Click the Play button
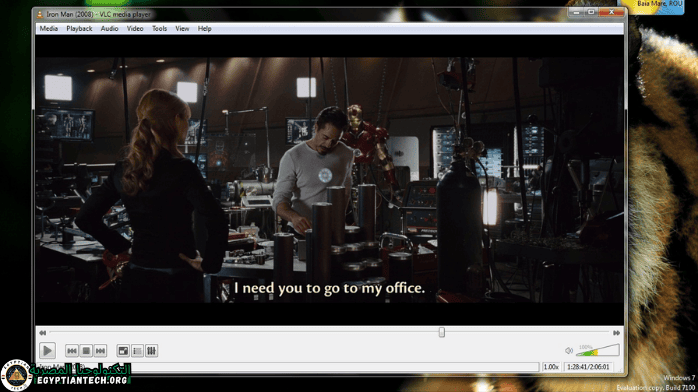Image resolution: width=698 pixels, height=392 pixels. pos(47,351)
